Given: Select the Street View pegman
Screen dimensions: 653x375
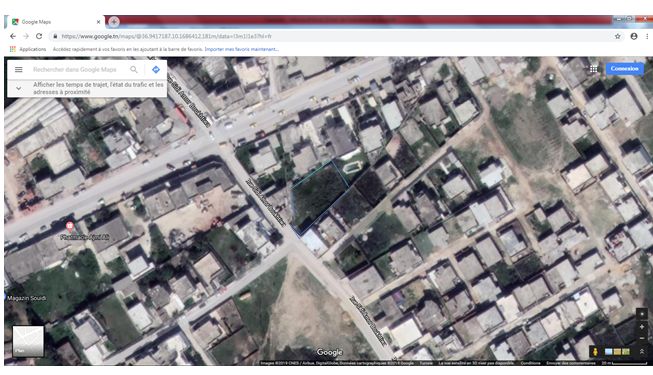Looking at the screenshot, I should (x=595, y=352).
